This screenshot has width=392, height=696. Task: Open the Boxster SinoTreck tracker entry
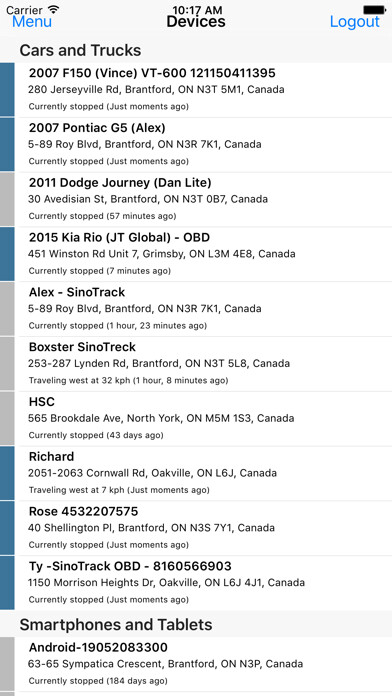(x=196, y=364)
